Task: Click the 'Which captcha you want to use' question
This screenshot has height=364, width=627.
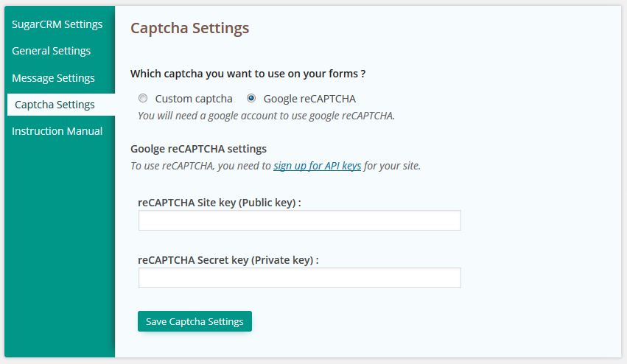Action: (248, 74)
